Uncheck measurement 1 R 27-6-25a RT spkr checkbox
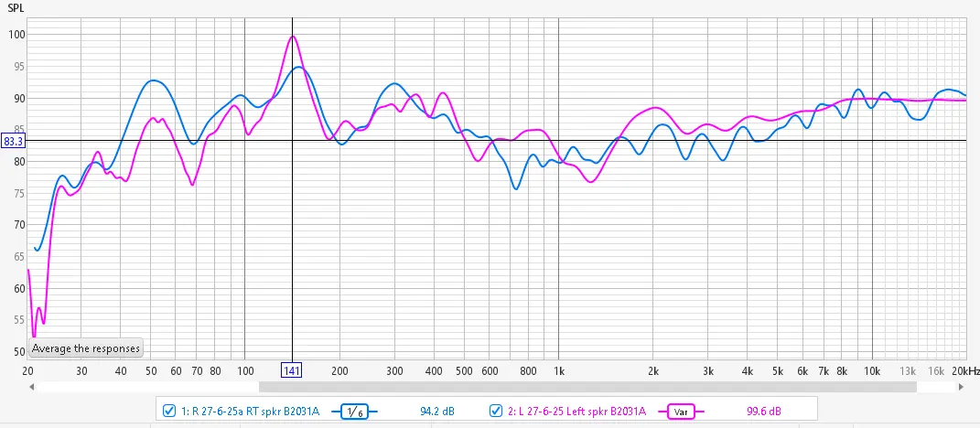Screen dimensions: 980x428 coord(168,411)
